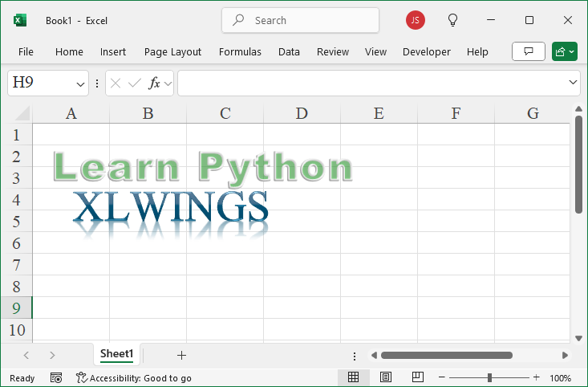Screen dimensions: 588x387
Task: Switch to Page Break Preview
Action: point(417,377)
